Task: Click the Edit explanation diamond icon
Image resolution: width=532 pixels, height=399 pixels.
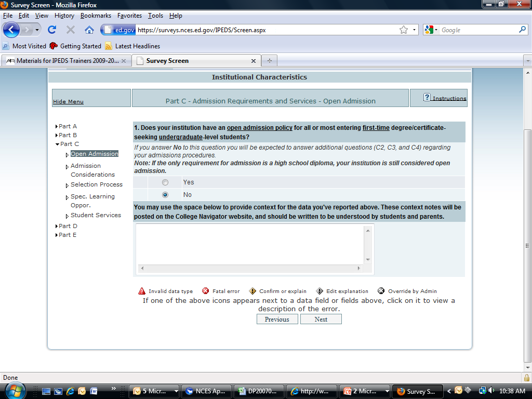Action: (x=320, y=291)
